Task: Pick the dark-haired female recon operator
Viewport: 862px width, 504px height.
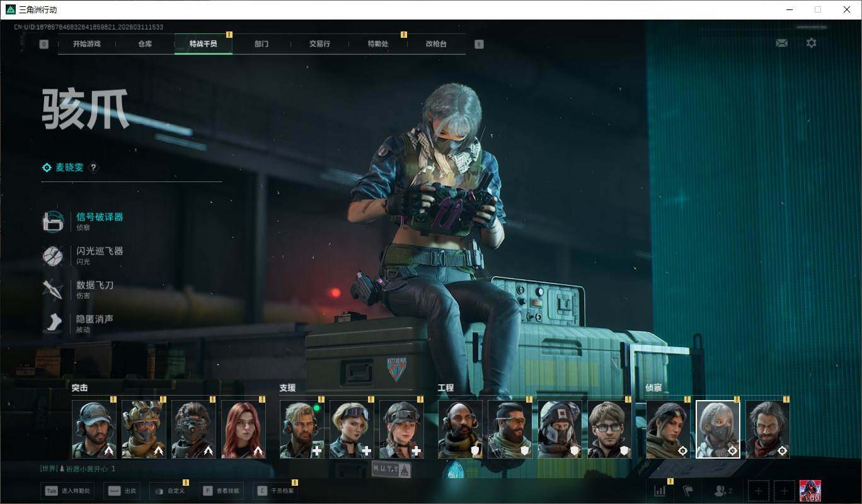Action: click(668, 430)
